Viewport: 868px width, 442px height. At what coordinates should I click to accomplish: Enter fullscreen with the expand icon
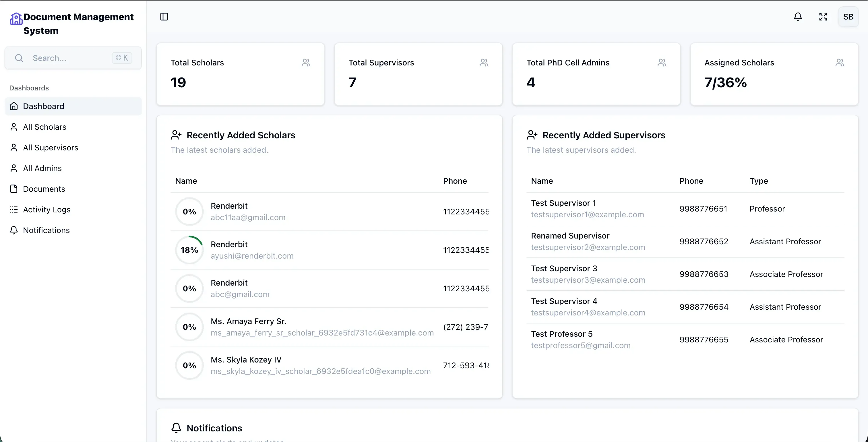(x=823, y=17)
